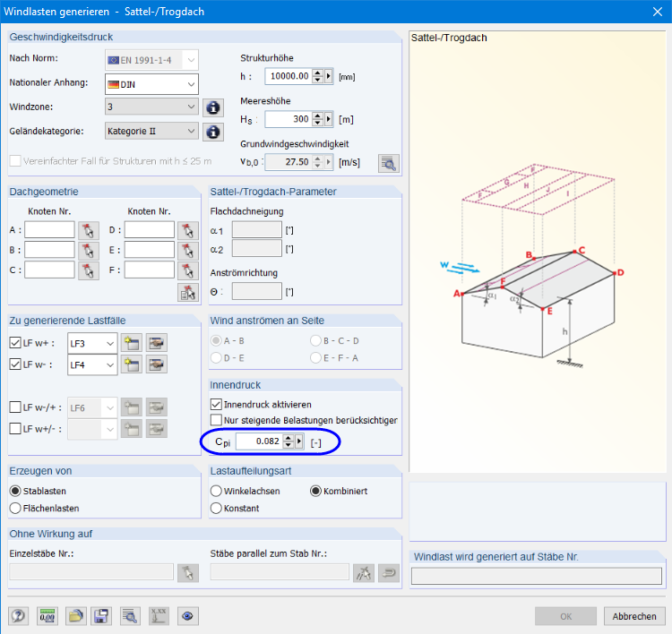Image resolution: width=672 pixels, height=634 pixels.
Task: Uncheck LF w+ load case checkbox
Action: pyautogui.click(x=15, y=343)
